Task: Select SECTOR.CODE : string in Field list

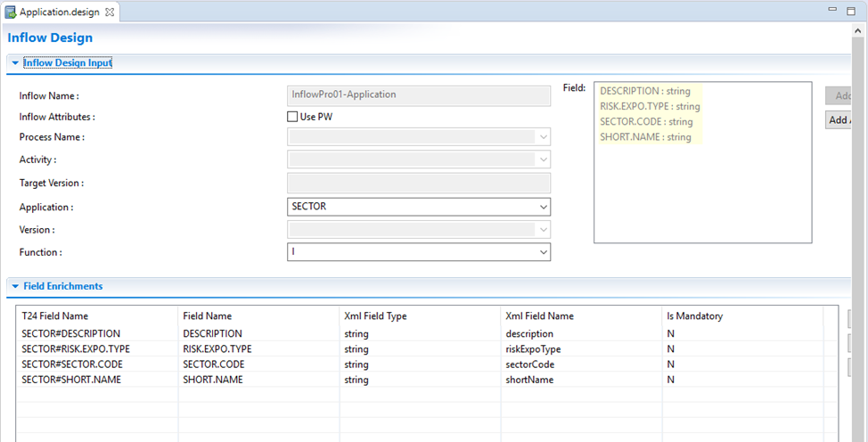Action: click(x=646, y=122)
